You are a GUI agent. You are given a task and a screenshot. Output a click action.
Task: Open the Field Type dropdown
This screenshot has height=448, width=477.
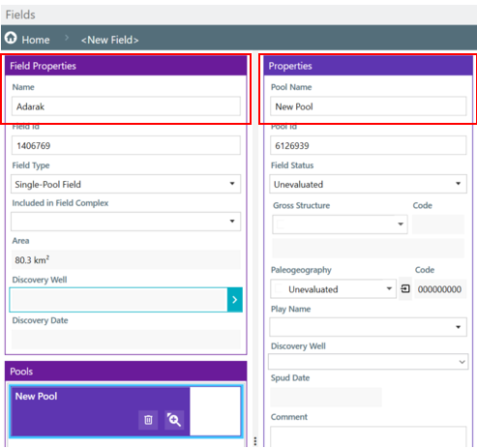tap(126, 184)
